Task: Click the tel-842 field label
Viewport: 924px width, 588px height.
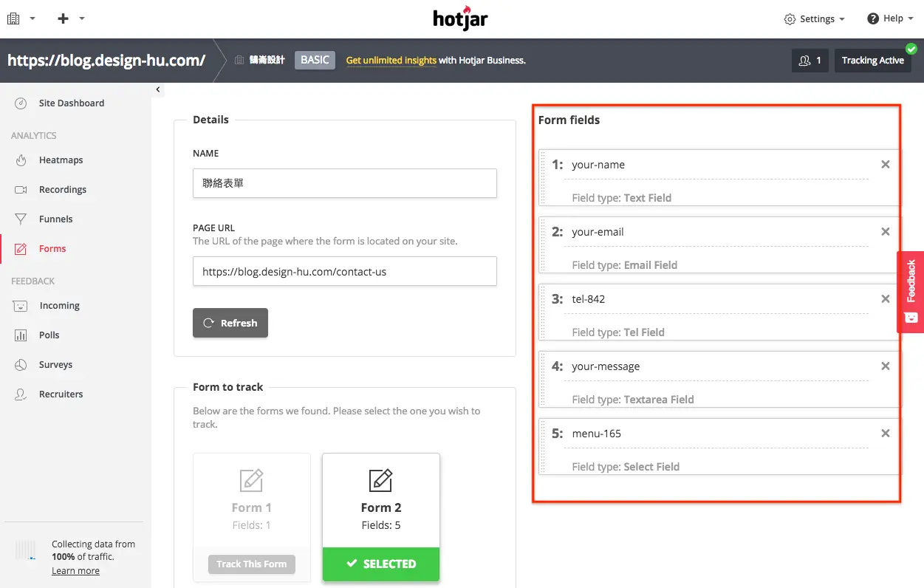Action: [589, 299]
